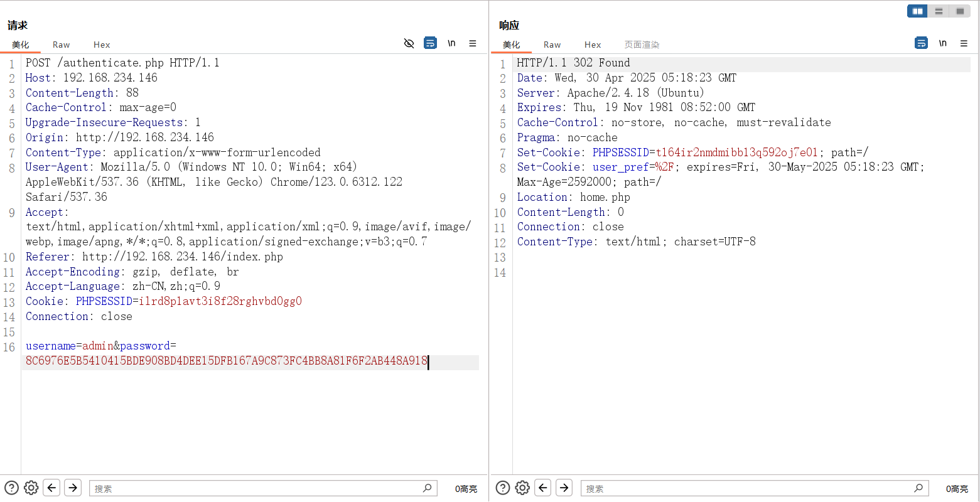Click response highlight count 0高亮
The image size is (980, 502).
point(957,489)
